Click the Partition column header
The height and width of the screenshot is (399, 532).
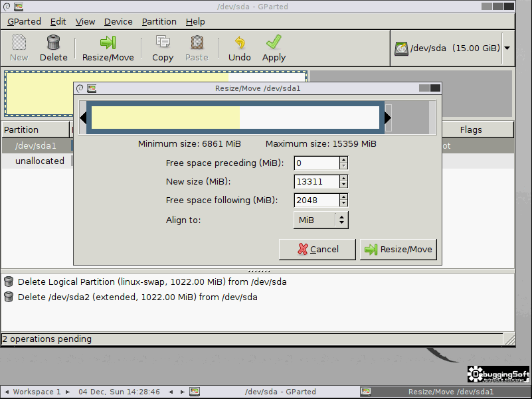coord(35,129)
